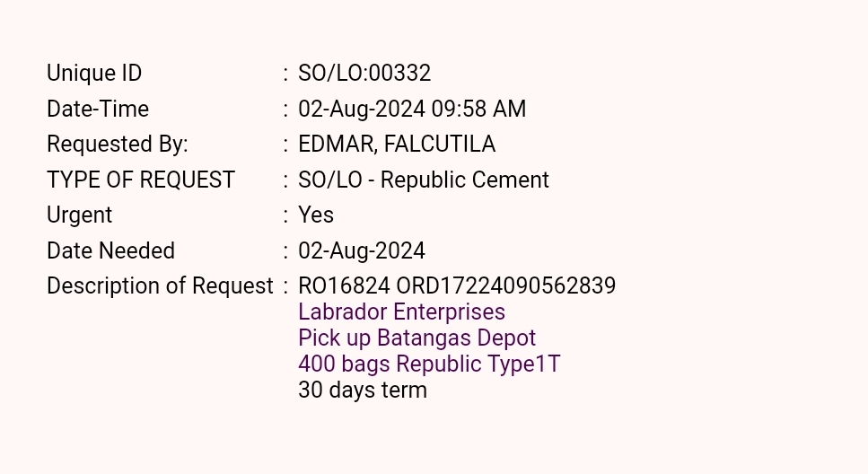Click the Date Needed label
Screen dimensions: 868x474
tap(110, 250)
